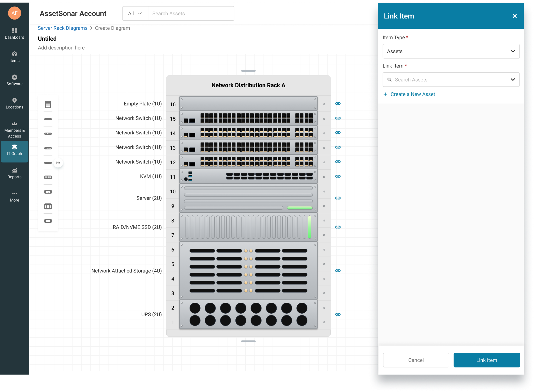Click the KVM (1U) label

coord(151,176)
